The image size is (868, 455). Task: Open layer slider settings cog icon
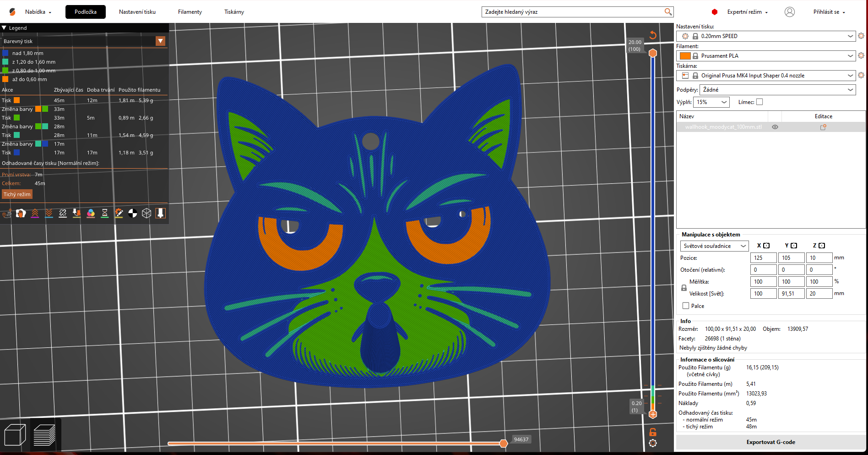pos(653,443)
